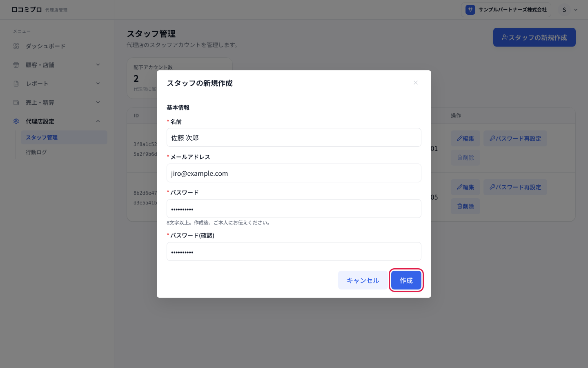Click the 売上・精算 wallet icon
Screen dimensions: 588x368
tap(16, 103)
